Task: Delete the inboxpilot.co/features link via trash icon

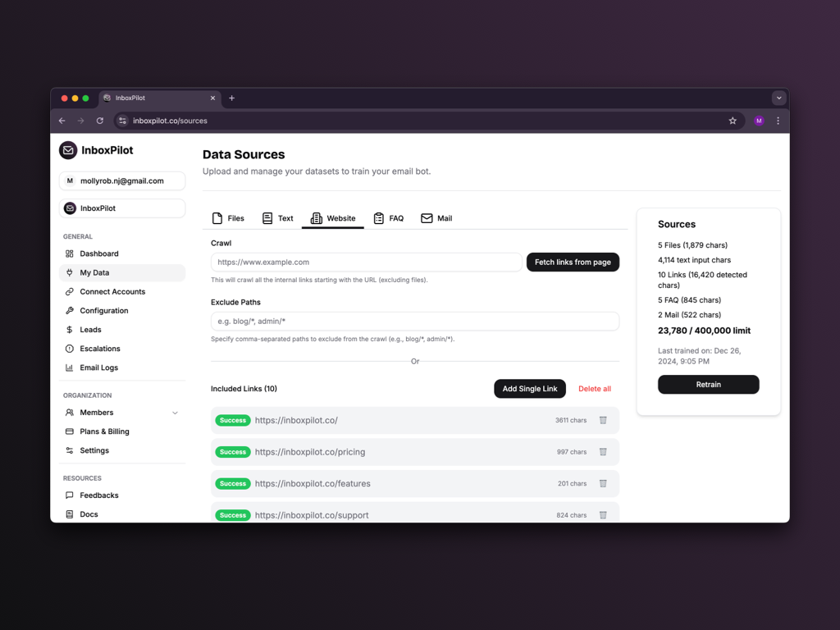Action: (603, 484)
